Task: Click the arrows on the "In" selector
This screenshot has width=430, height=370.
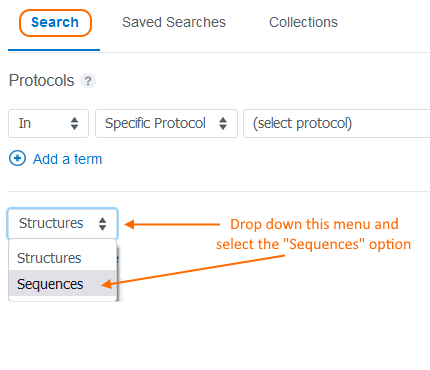Action: [x=74, y=123]
